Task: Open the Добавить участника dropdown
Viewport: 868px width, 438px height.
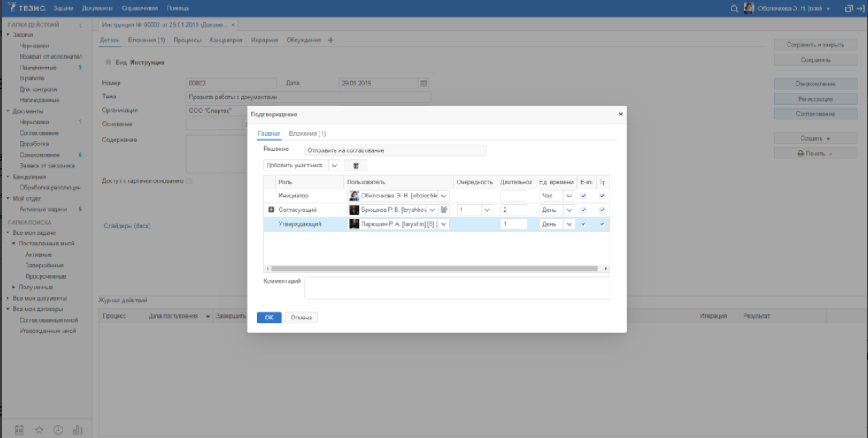Action: tap(334, 165)
